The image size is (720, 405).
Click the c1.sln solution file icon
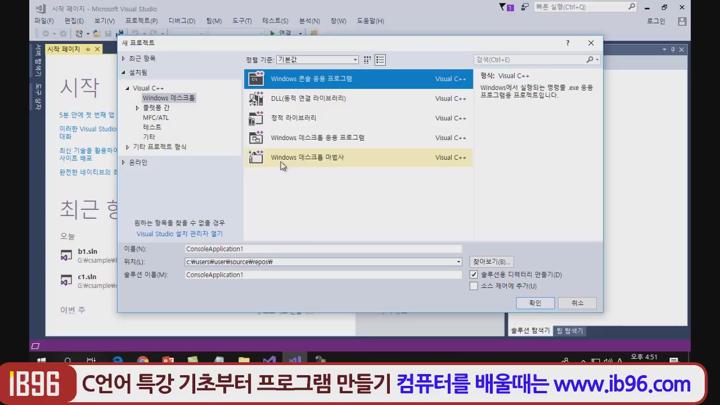pyautogui.click(x=66, y=280)
